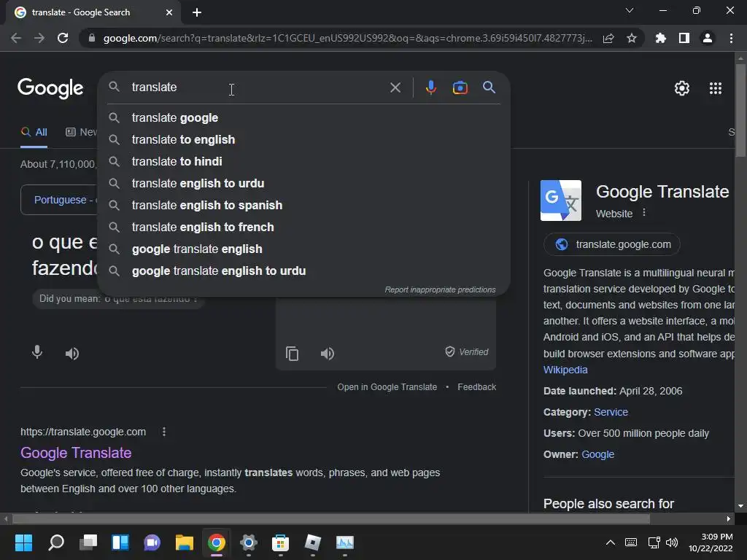Screen dimensions: 747x560
Task: Select suggestion translate english to spanish
Action: pyautogui.click(x=303, y=205)
